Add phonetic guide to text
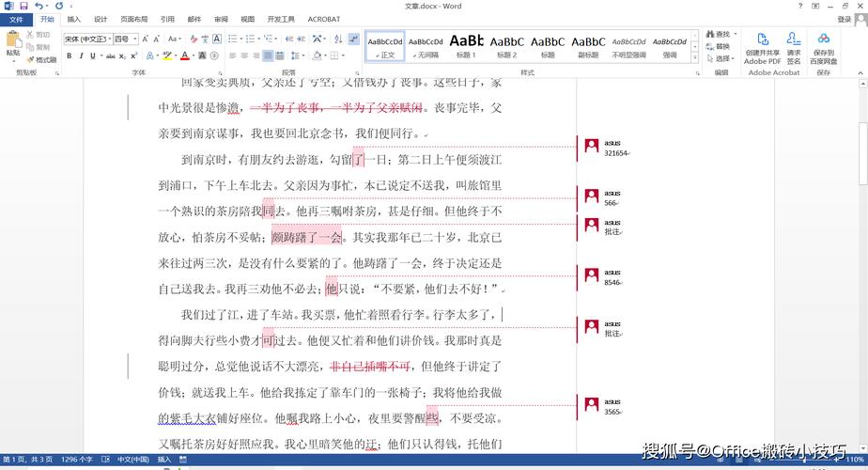 pos(205,39)
